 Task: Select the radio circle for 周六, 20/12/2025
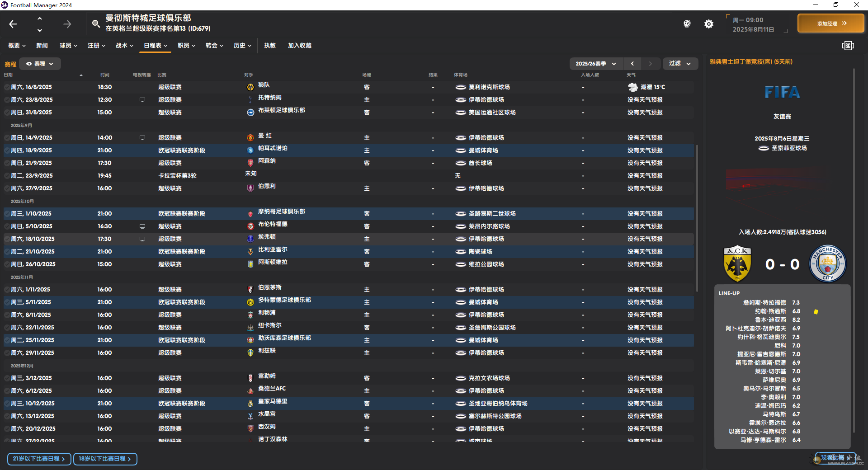tap(7, 429)
